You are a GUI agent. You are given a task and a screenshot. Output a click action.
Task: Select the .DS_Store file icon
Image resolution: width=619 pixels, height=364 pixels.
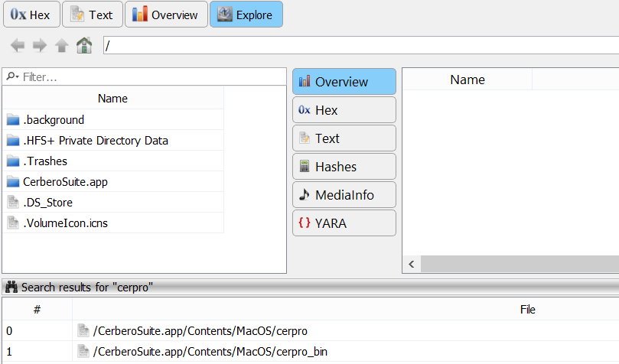(x=13, y=203)
